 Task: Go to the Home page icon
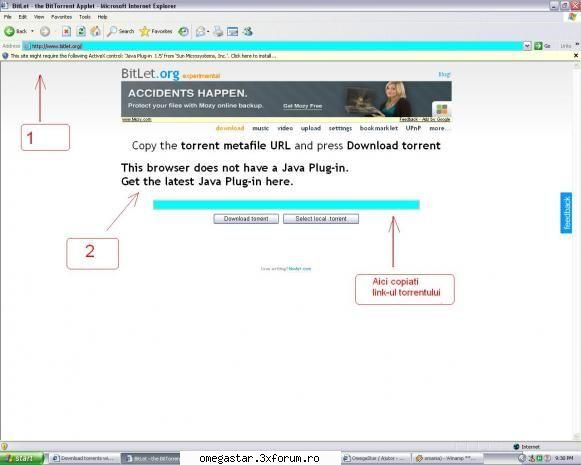coord(96,31)
